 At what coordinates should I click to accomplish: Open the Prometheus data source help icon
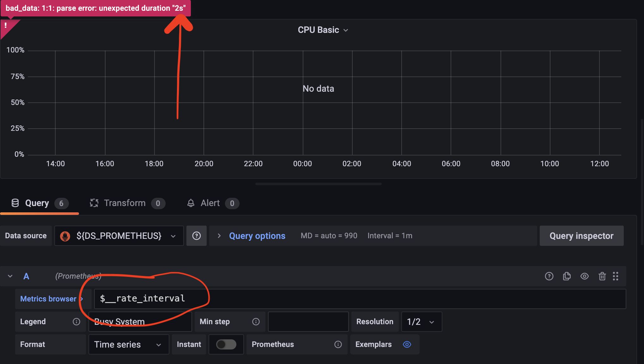197,235
